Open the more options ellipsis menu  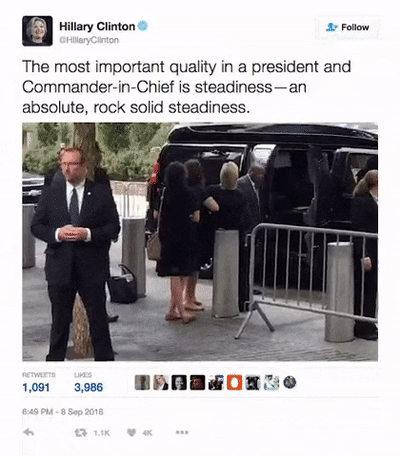(182, 433)
